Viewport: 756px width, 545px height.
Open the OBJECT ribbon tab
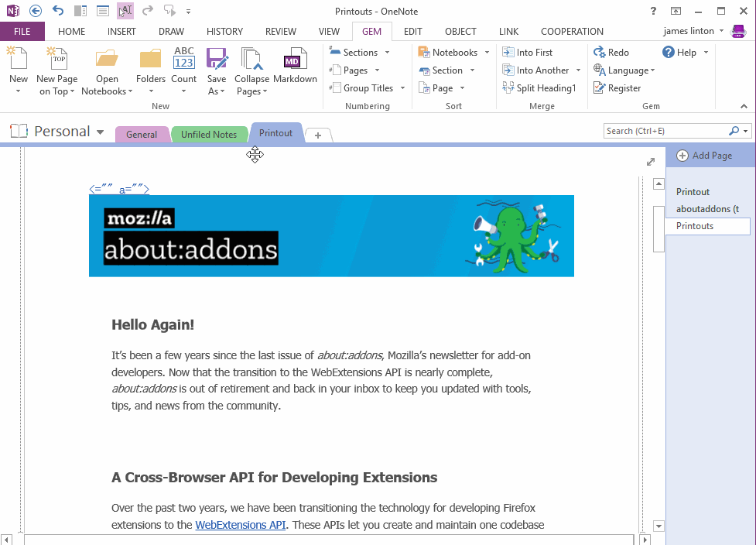click(x=460, y=31)
